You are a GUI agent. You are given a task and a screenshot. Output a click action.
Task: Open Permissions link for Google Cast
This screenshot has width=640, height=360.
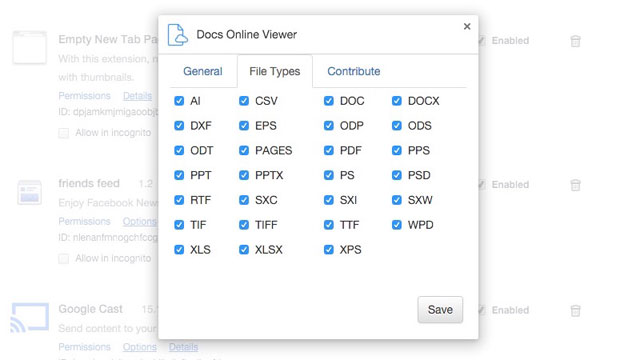(x=84, y=347)
